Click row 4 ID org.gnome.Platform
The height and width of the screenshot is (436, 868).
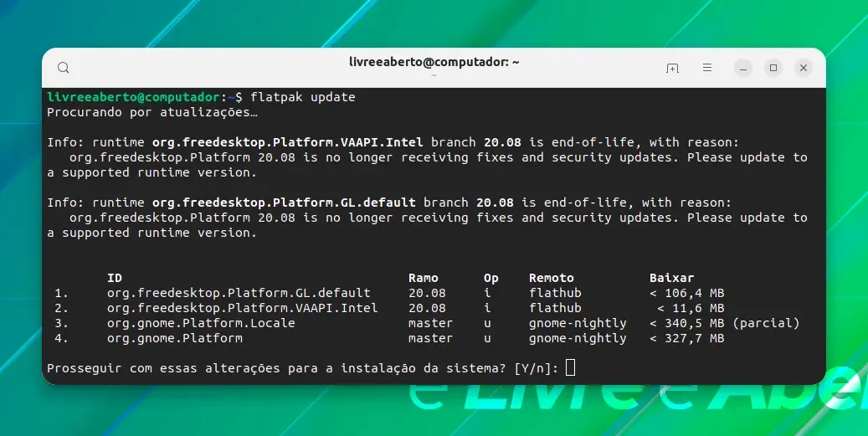pos(175,338)
